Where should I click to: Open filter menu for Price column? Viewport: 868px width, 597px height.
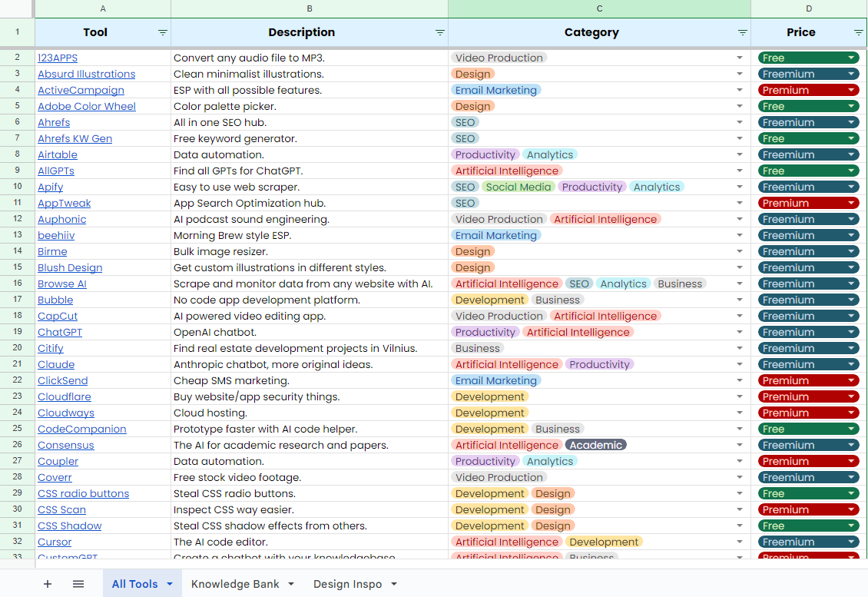point(858,33)
